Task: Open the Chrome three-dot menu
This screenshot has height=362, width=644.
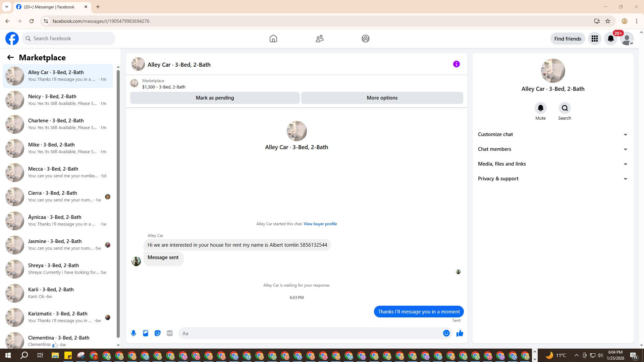Action: (637, 21)
